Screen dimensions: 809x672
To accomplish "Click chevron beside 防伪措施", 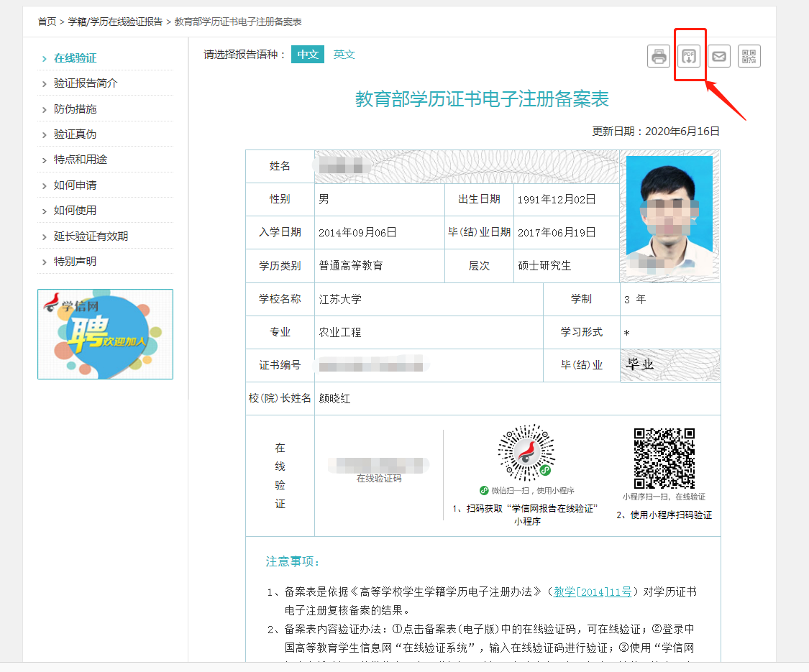I will click(x=45, y=109).
